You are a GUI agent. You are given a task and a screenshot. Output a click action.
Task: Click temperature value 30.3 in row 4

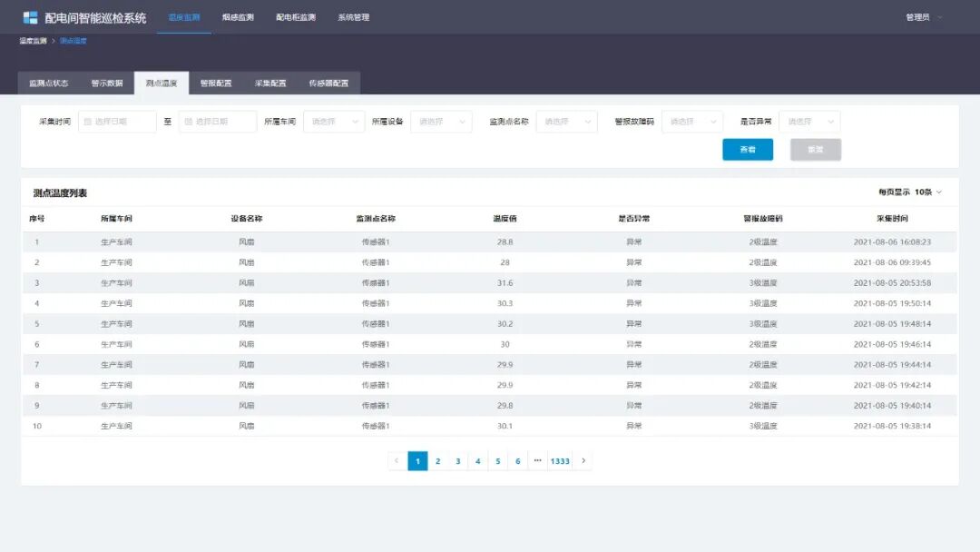pos(505,303)
